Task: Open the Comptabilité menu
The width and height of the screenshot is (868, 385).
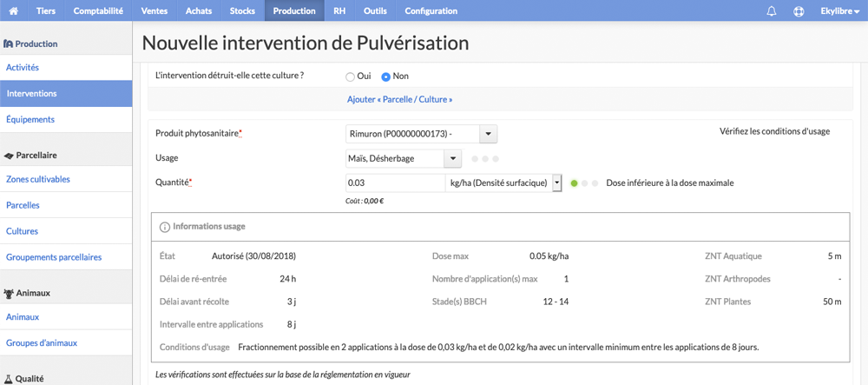Action: [98, 11]
